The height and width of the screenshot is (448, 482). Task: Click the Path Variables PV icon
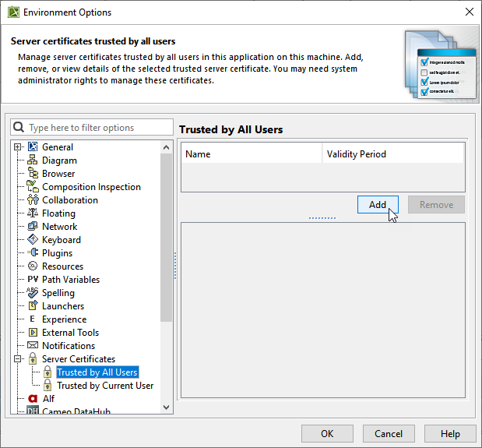33,279
